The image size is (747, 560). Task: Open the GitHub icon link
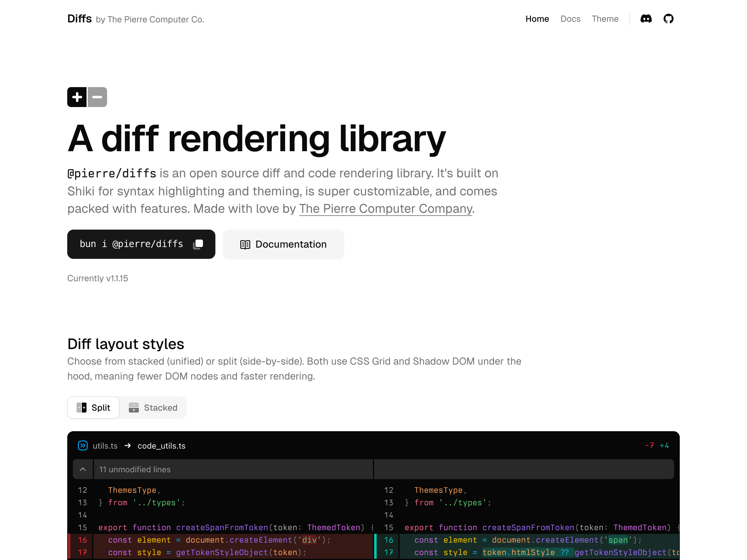point(668,19)
